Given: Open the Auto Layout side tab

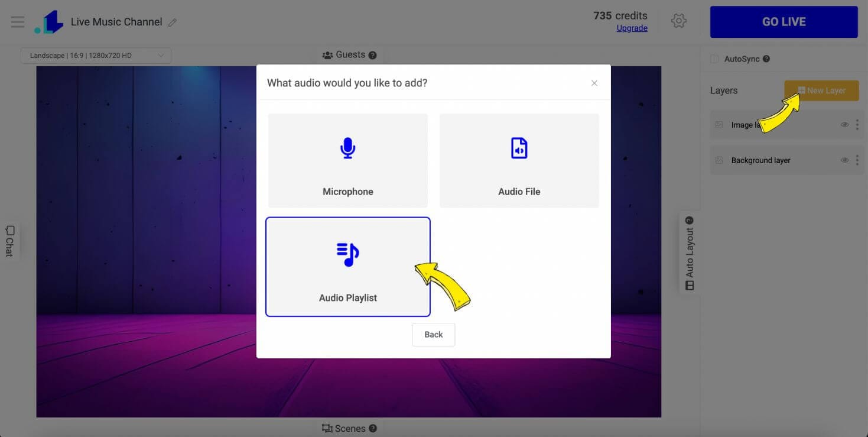Looking at the screenshot, I should coord(690,253).
